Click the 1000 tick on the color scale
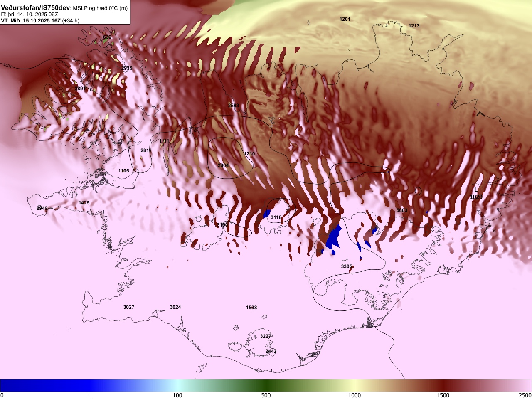This screenshot has height=399, width=532. [355, 395]
